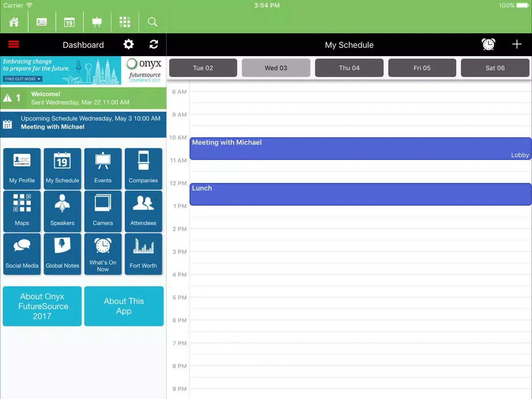The image size is (532, 399).
Task: Select the Thu 04 day tab
Action: pyautogui.click(x=349, y=68)
